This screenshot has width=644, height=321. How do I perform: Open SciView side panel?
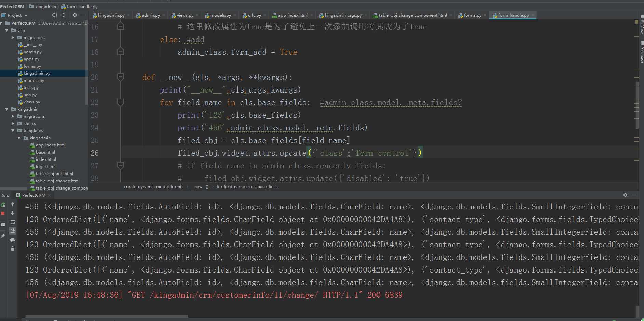click(642, 25)
